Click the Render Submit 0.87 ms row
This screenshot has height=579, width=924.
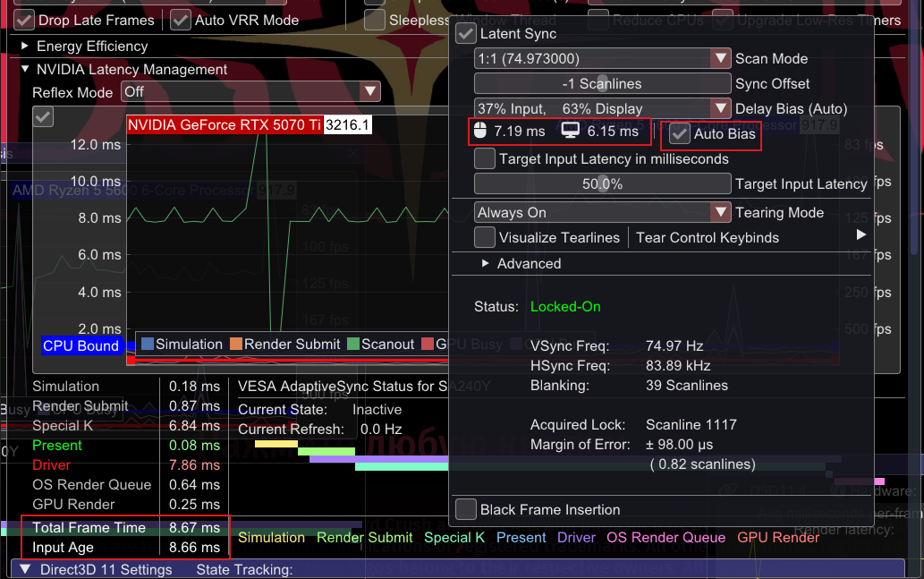coord(125,406)
